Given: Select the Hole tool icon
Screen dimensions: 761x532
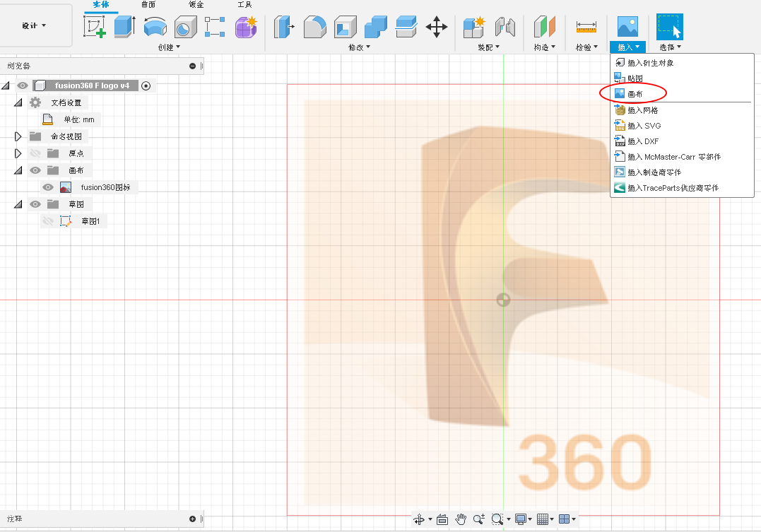Looking at the screenshot, I should pos(185,27).
